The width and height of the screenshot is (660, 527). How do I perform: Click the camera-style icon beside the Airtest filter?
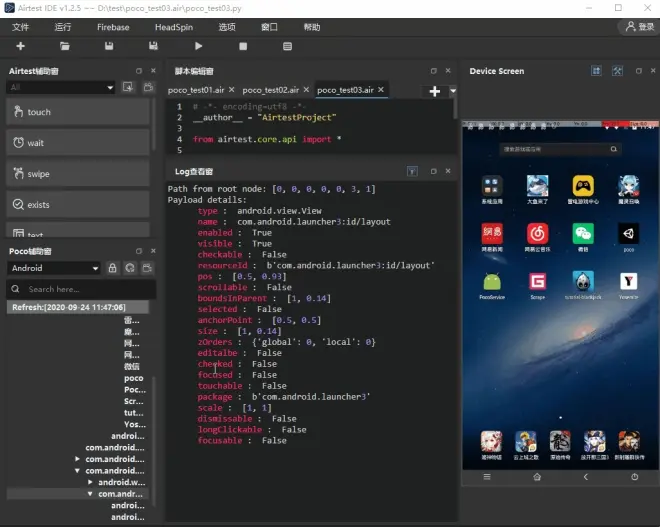[148, 87]
